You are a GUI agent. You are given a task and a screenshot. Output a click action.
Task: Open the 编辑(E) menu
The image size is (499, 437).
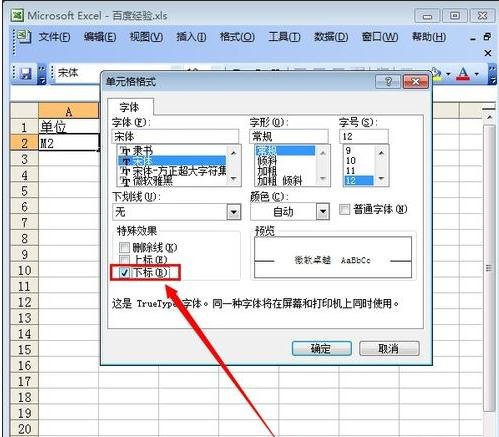tap(100, 37)
